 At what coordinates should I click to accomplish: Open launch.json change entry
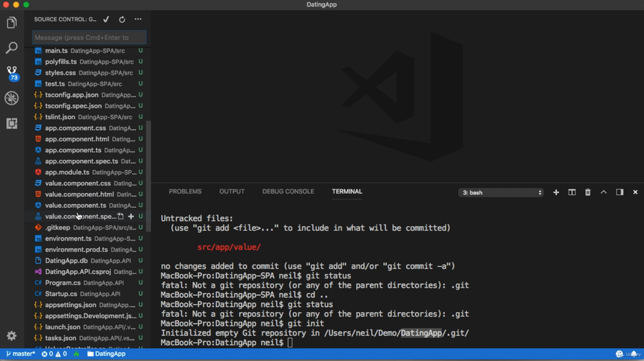coord(88,327)
